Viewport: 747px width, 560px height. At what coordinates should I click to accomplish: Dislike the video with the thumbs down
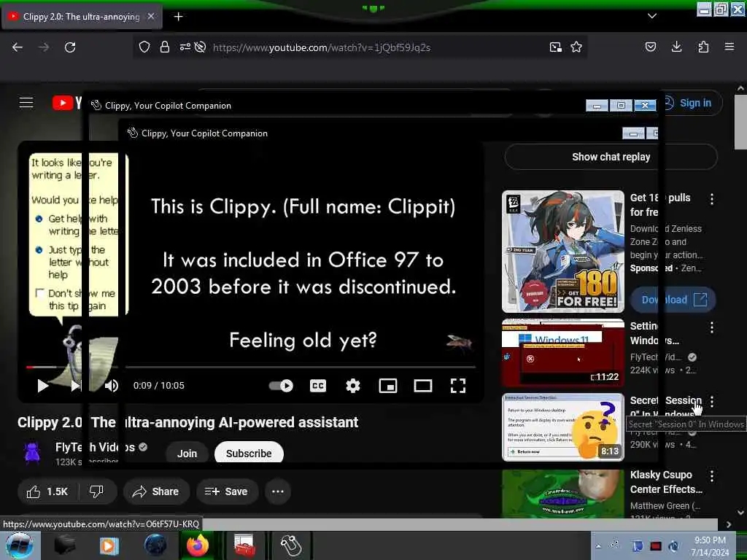(97, 491)
